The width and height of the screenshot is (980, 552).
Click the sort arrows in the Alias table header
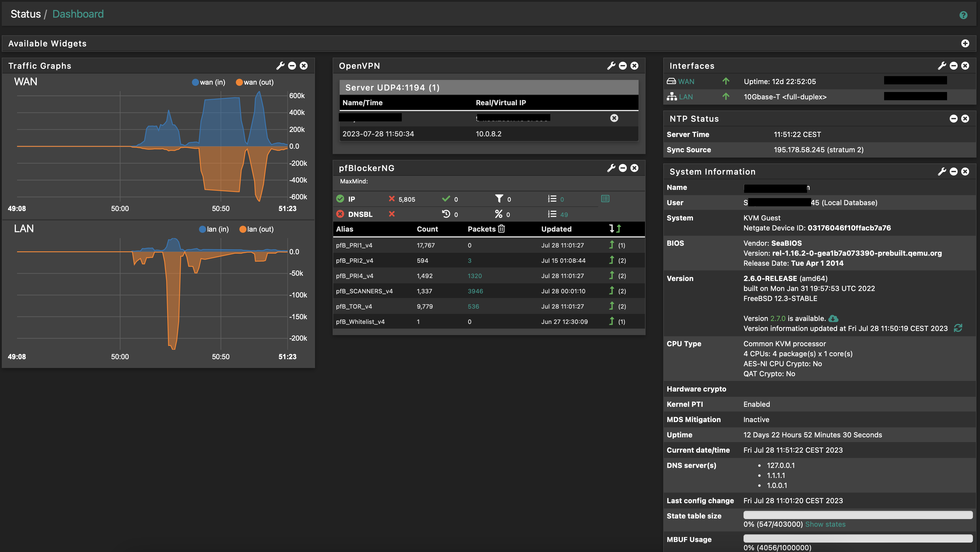tap(615, 228)
